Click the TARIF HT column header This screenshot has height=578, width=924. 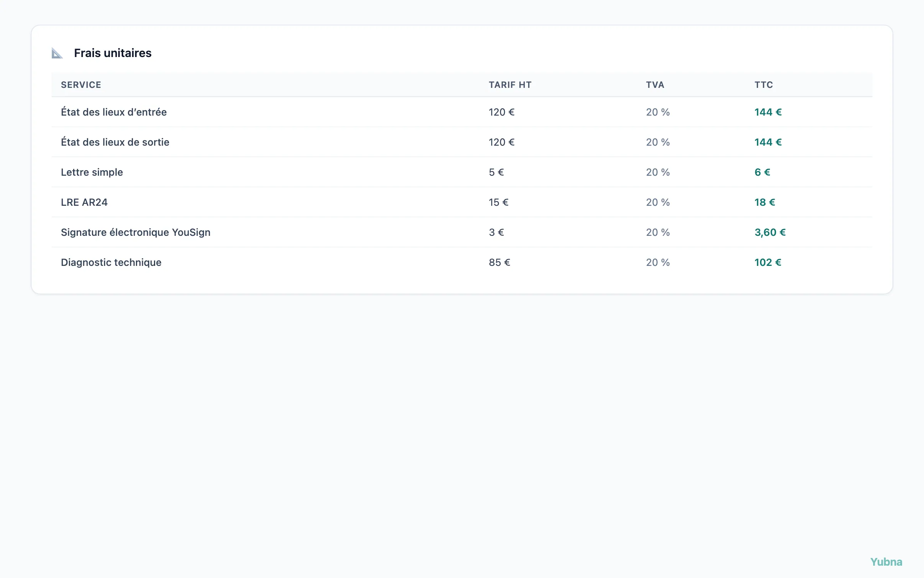[510, 85]
